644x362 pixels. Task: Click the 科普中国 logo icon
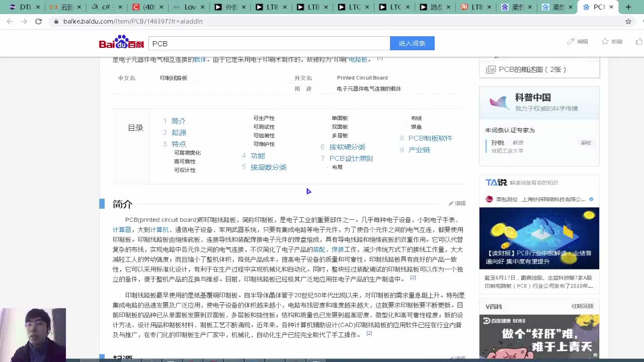(499, 103)
